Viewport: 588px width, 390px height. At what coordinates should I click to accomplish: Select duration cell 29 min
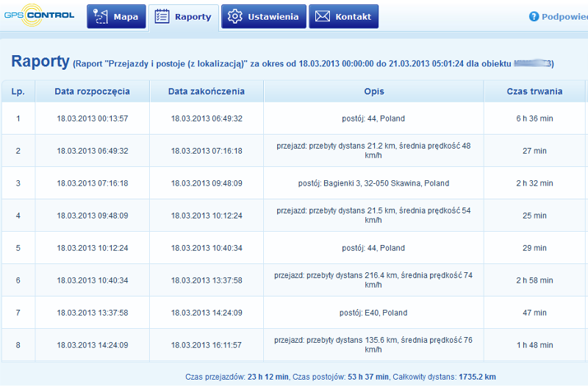(x=534, y=248)
